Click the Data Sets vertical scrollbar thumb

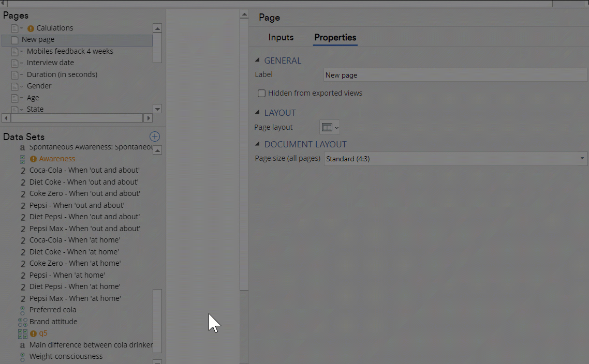pyautogui.click(x=157, y=321)
